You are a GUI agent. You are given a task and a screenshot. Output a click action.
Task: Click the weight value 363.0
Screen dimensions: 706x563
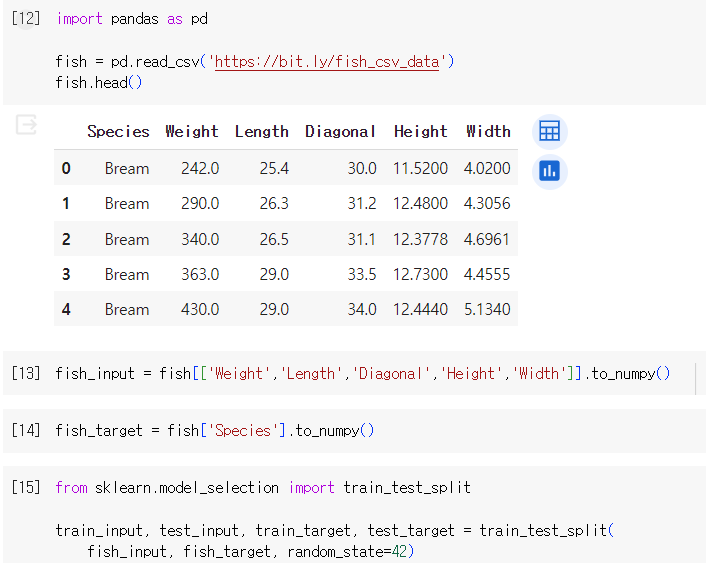pos(200,274)
